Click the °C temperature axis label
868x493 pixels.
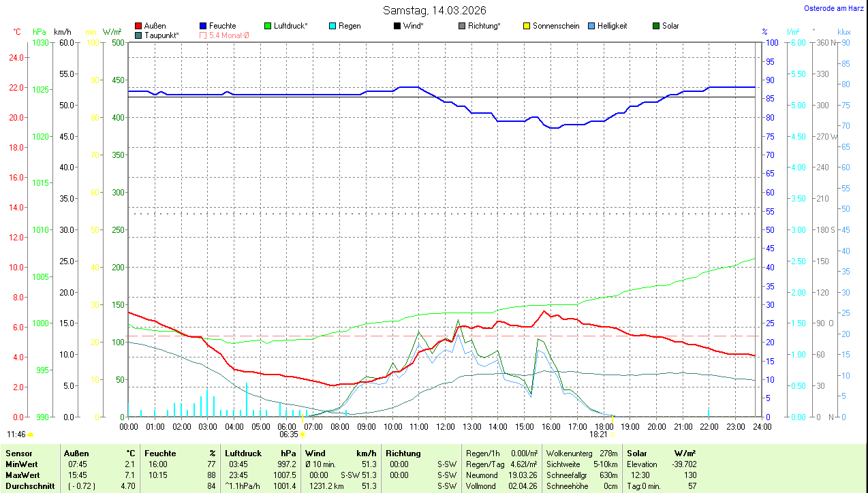(18, 32)
